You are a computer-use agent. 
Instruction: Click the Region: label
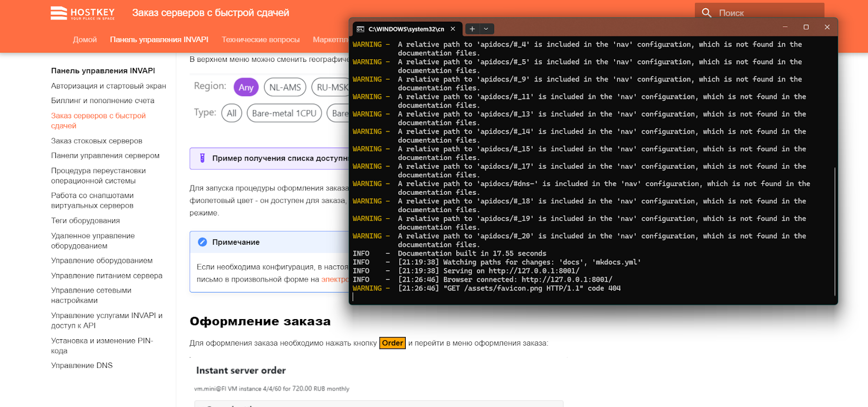click(x=210, y=86)
